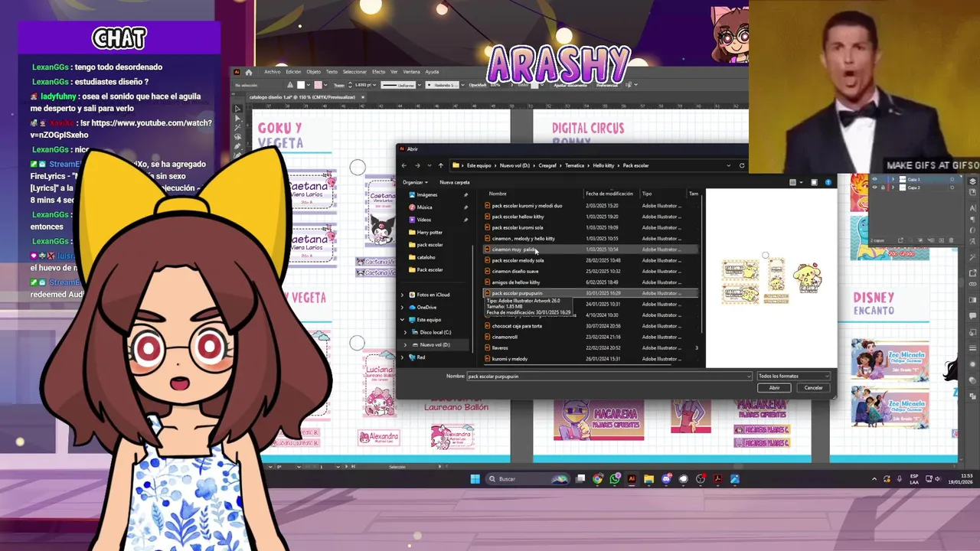980x551 pixels.
Task: Switch to Adobe Illustrator on the taskbar
Action: pyautogui.click(x=632, y=479)
